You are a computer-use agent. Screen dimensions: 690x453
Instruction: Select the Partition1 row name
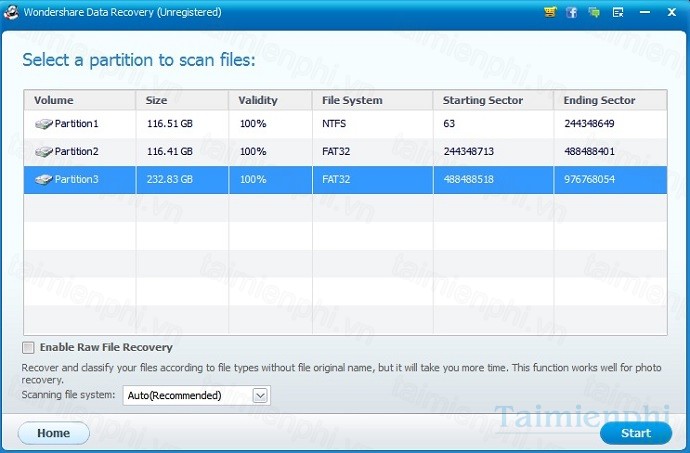coord(77,124)
